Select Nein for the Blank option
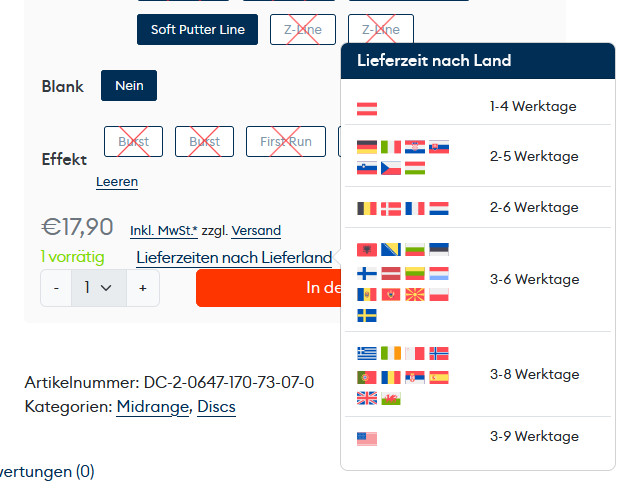This screenshot has height=489, width=625. tap(129, 86)
